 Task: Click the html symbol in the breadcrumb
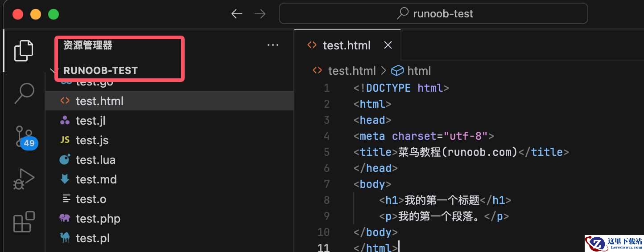click(419, 71)
